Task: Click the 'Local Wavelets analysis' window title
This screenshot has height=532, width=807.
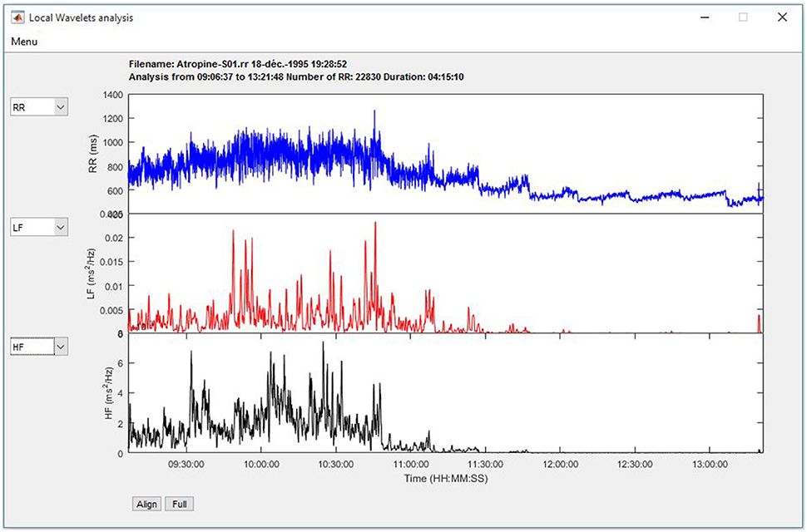Action: [x=81, y=17]
